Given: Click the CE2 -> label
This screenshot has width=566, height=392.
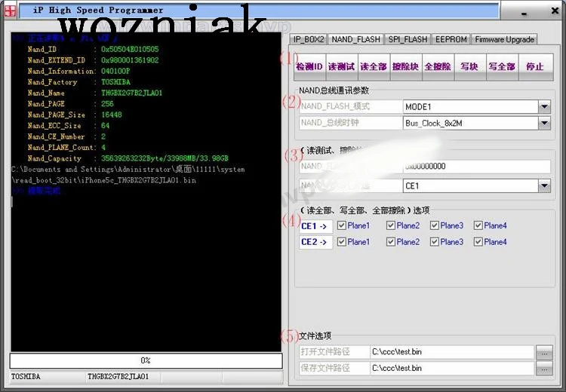Looking at the screenshot, I should (315, 242).
